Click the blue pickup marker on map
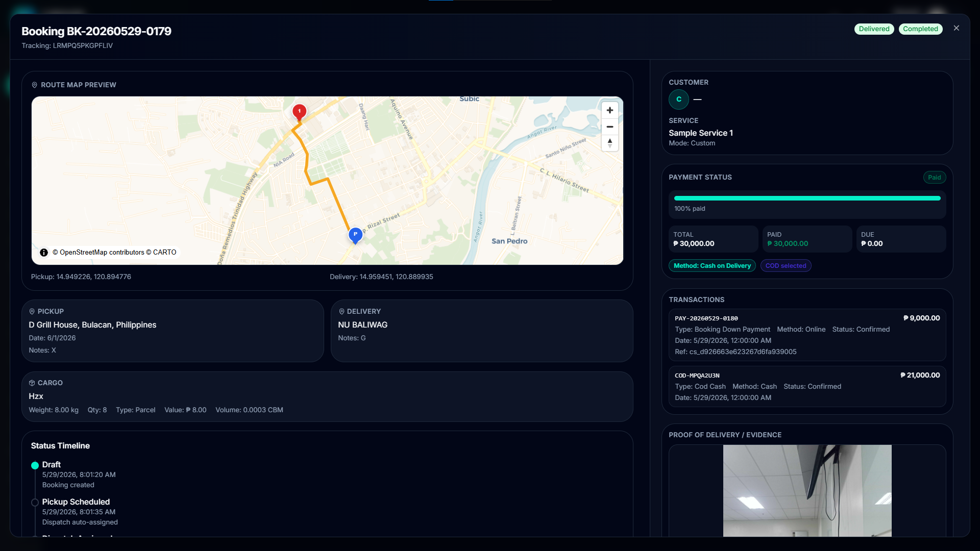The height and width of the screenshot is (551, 980). click(x=355, y=235)
